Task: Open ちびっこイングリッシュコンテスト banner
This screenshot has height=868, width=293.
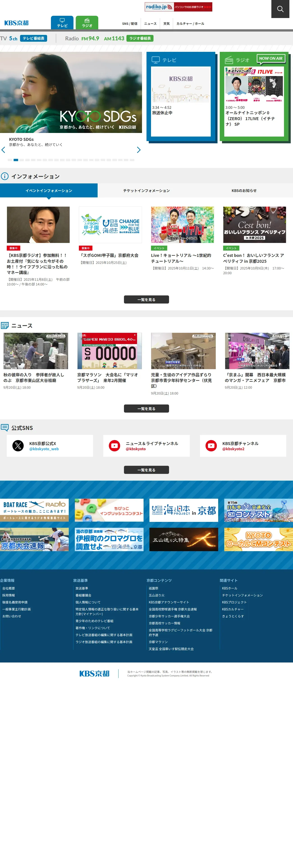Action: 109,510
